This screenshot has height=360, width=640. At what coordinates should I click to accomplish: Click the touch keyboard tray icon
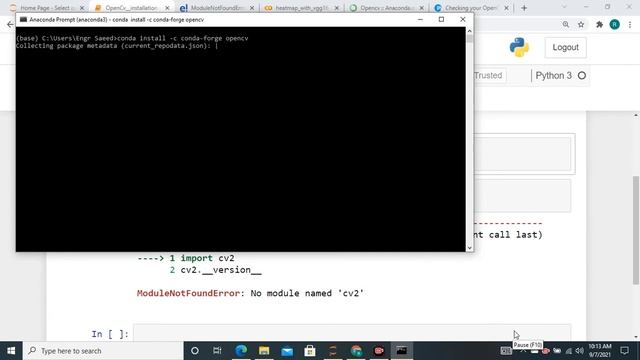tap(506, 351)
